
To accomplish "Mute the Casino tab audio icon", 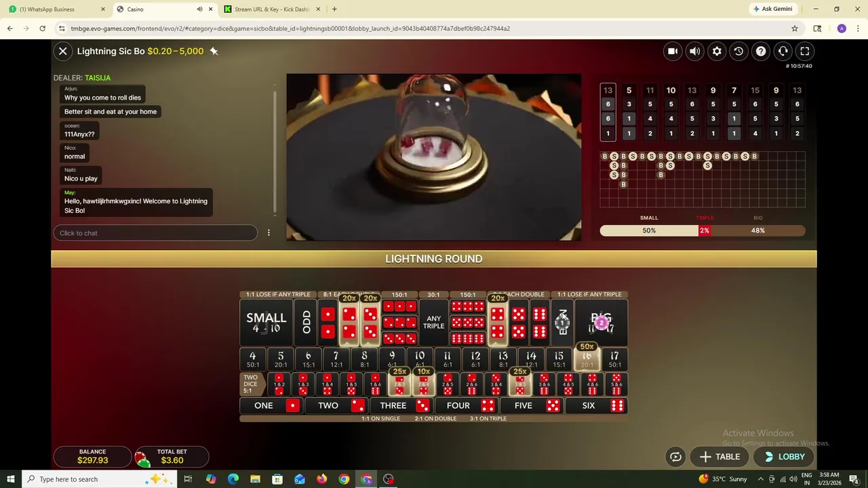I will coord(199,9).
